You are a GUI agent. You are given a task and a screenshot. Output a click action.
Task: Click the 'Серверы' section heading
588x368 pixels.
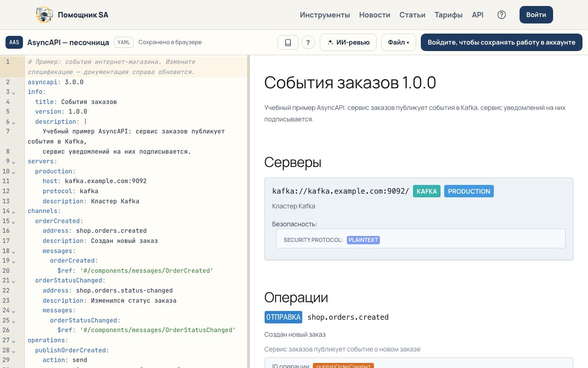tap(293, 162)
